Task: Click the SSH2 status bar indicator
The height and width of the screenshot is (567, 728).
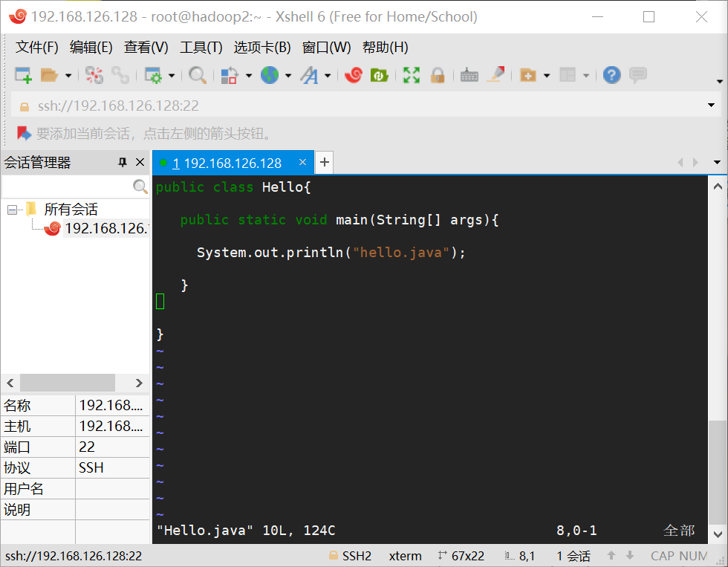Action: click(x=350, y=556)
